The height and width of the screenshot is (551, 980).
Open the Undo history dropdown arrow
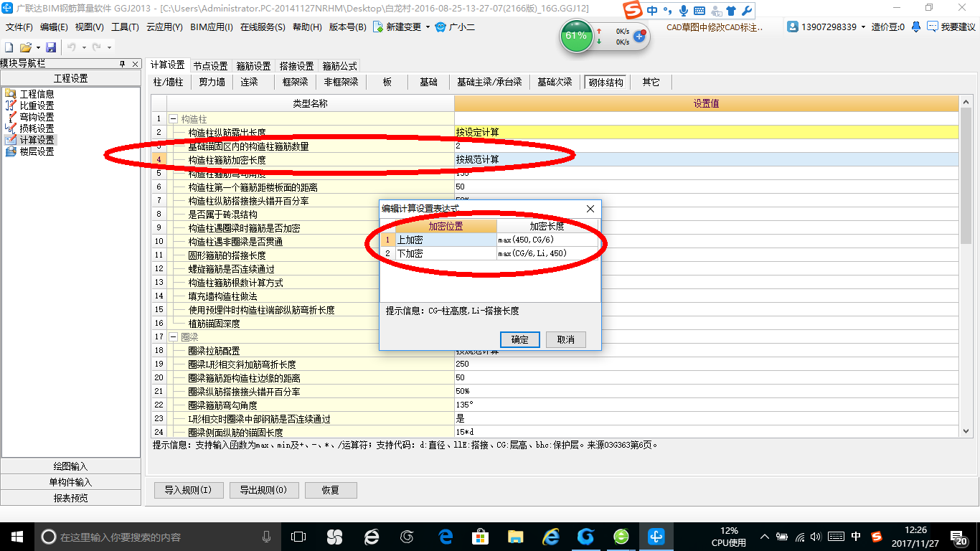[x=83, y=47]
